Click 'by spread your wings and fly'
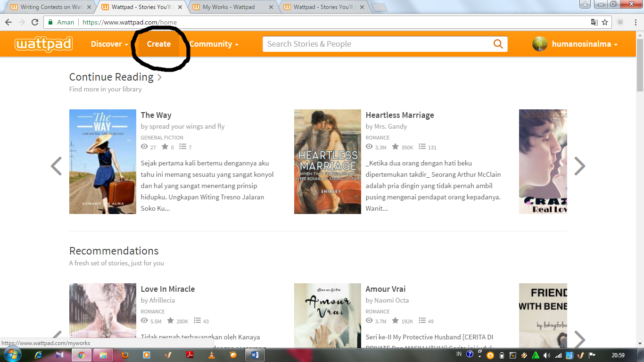The image size is (644, 362). point(182,126)
